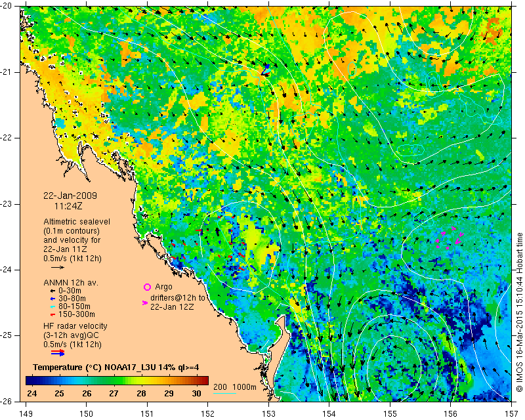The image size is (525, 420).
Task: Click the color bar tick label 28
Action: [x=141, y=393]
